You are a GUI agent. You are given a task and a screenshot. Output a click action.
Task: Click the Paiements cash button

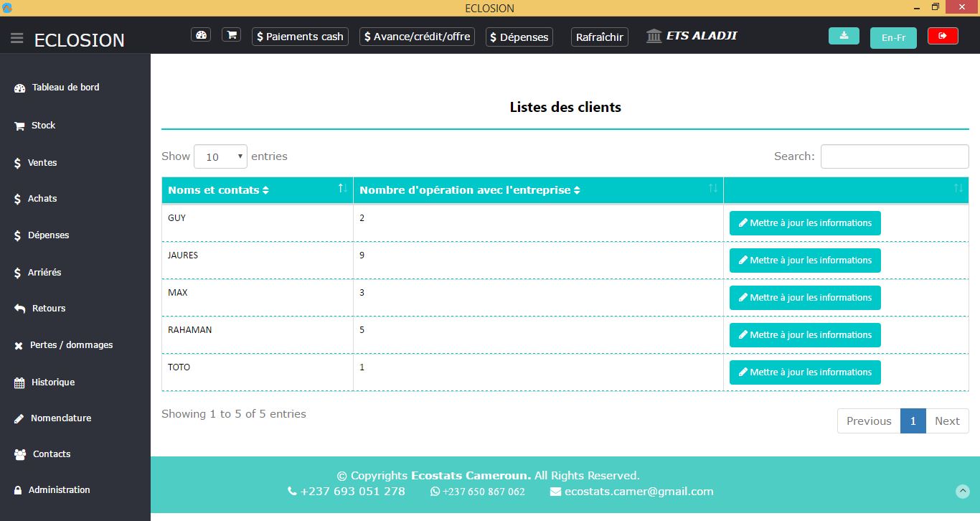click(300, 37)
